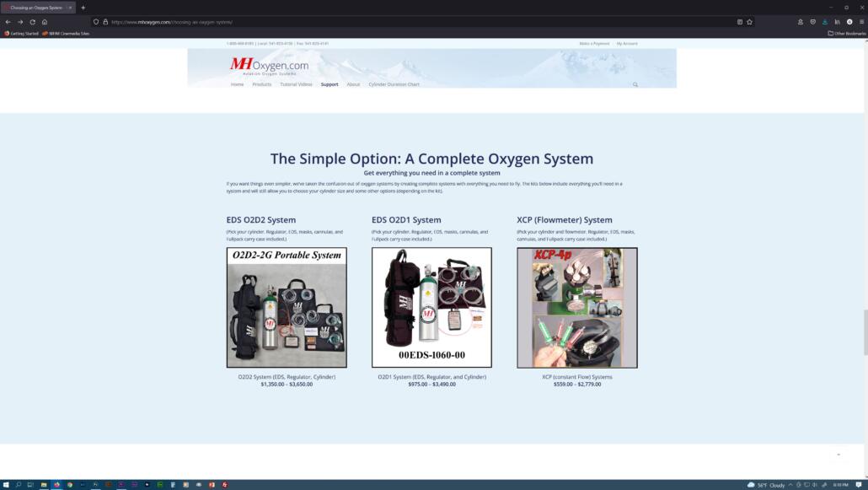This screenshot has width=868, height=490.
Task: Open the Windows Start menu
Action: point(6,485)
